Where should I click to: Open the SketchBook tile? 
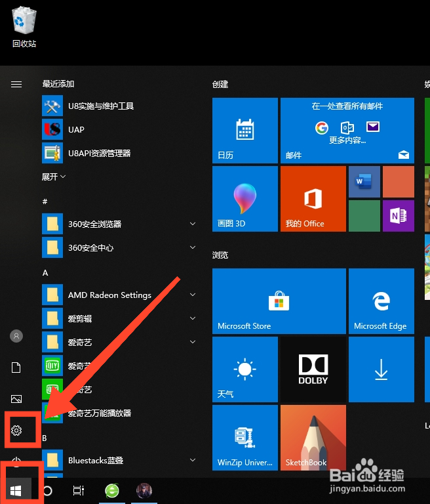313,438
